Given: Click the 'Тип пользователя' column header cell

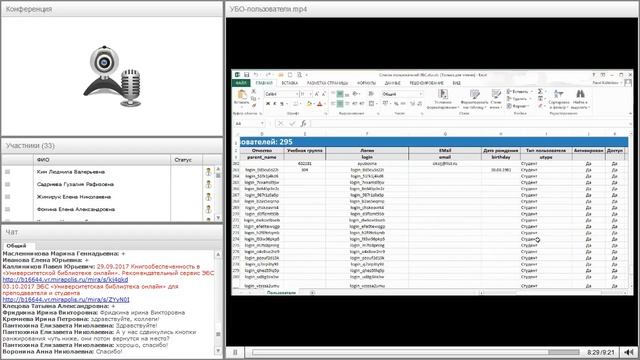Looking at the screenshot, I should tap(546, 151).
